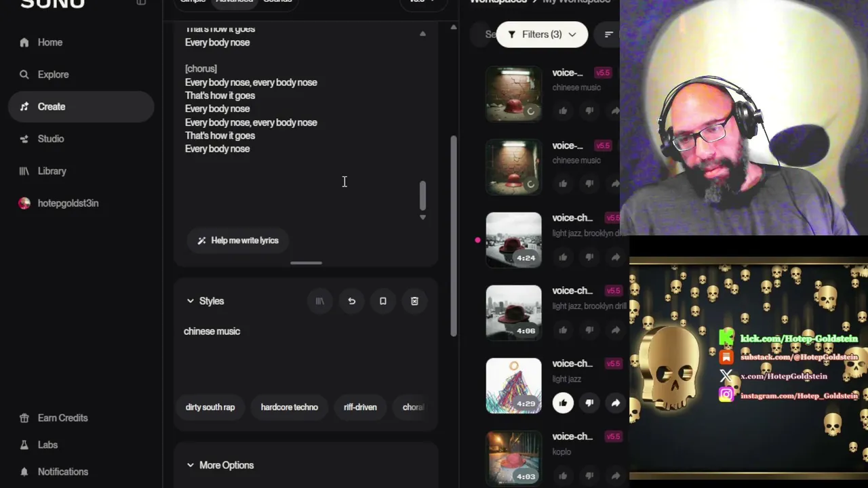Click the hotepgoldst3in avatar picture
Image resolution: width=868 pixels, height=488 pixels.
pos(24,203)
